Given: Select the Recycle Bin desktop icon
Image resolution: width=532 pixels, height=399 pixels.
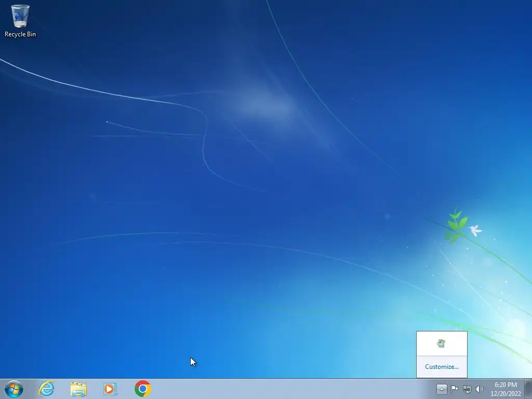Looking at the screenshot, I should pos(20,21).
